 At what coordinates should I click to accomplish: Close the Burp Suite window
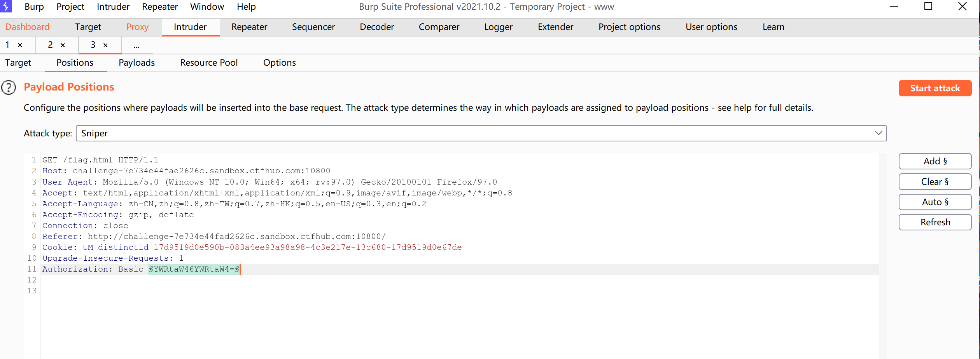(962, 7)
